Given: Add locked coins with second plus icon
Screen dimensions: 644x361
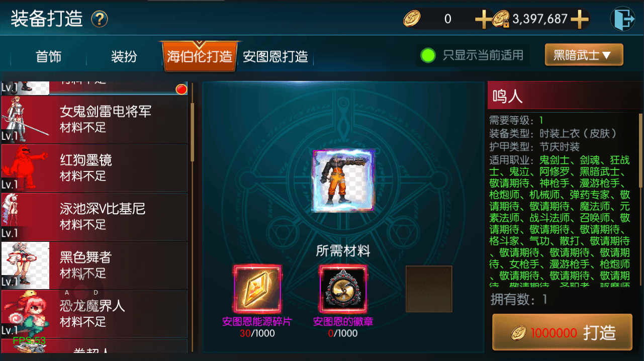Looking at the screenshot, I should click(579, 20).
